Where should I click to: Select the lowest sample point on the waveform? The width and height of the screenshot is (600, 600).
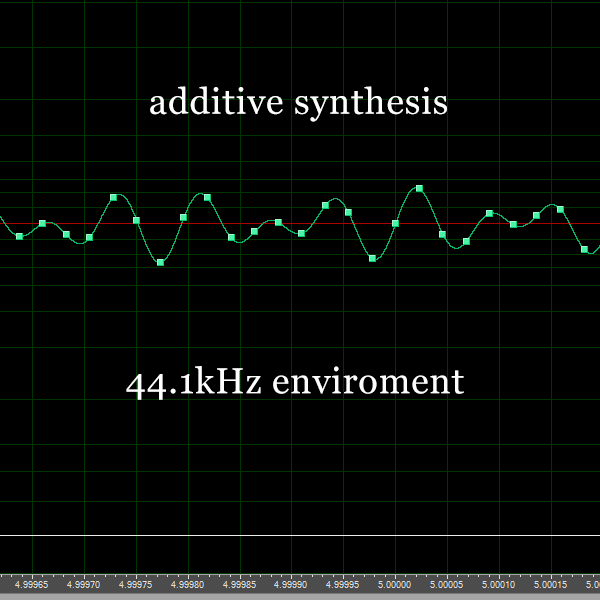pyautogui.click(x=160, y=262)
